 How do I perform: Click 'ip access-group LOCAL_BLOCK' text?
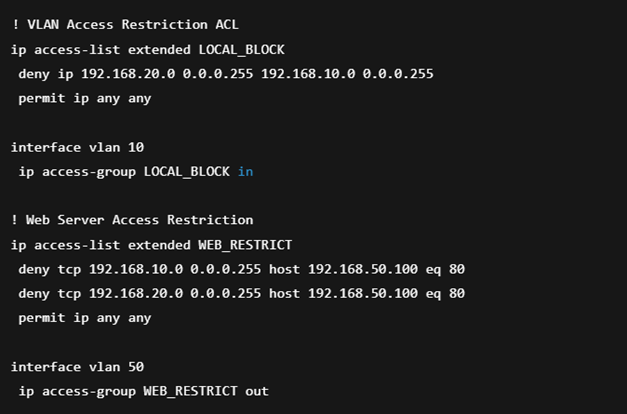pos(124,171)
